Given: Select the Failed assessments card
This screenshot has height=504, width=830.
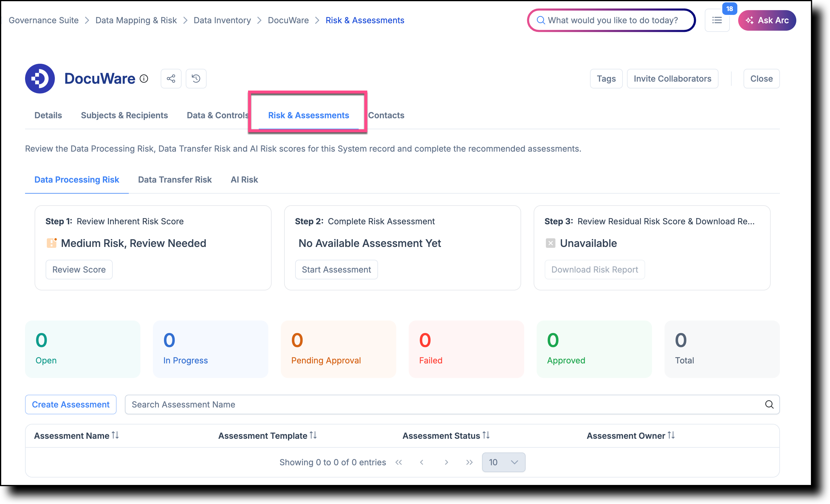Looking at the screenshot, I should click(466, 349).
